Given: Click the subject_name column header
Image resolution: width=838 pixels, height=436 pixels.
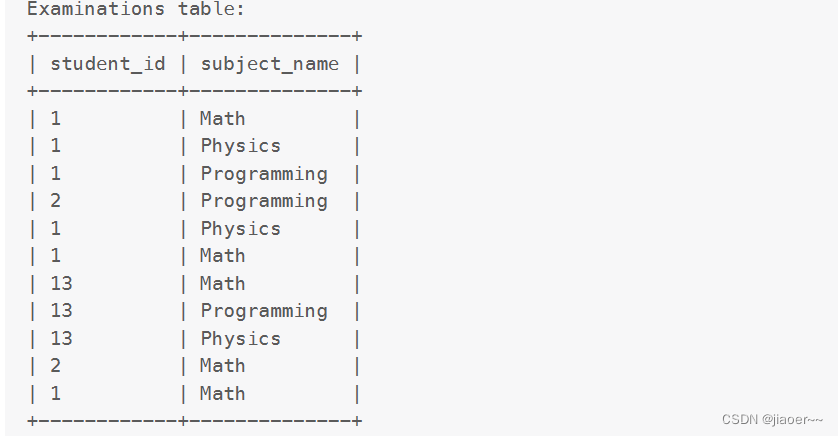Looking at the screenshot, I should tap(270, 65).
